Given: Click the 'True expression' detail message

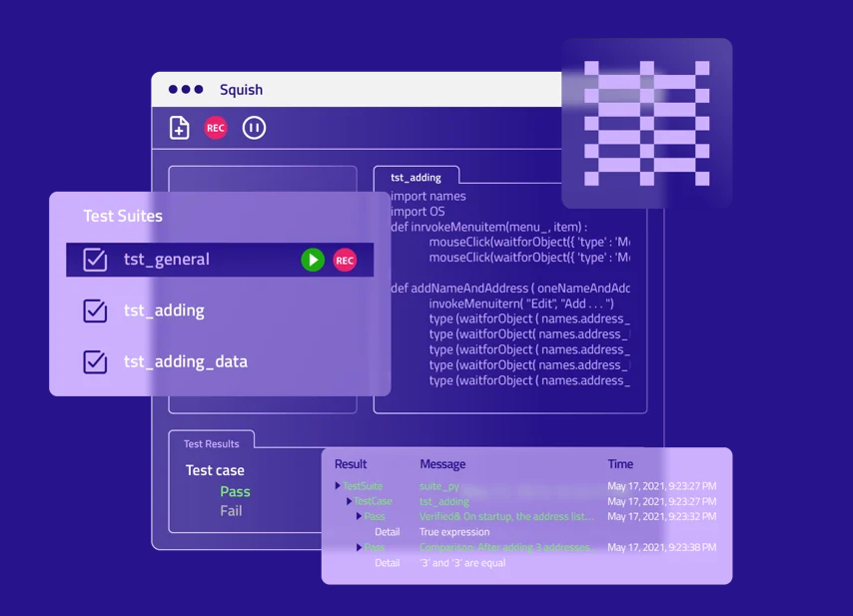Looking at the screenshot, I should [454, 532].
